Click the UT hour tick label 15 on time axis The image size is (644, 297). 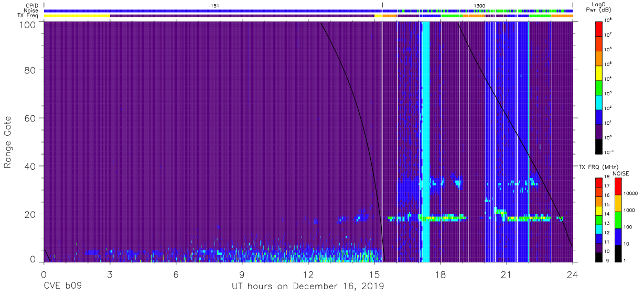(x=374, y=274)
